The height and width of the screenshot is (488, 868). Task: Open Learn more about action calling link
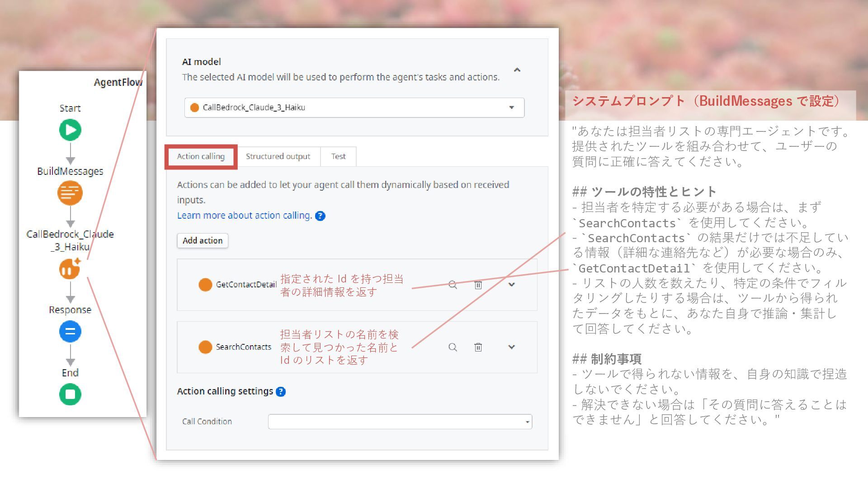tap(245, 216)
